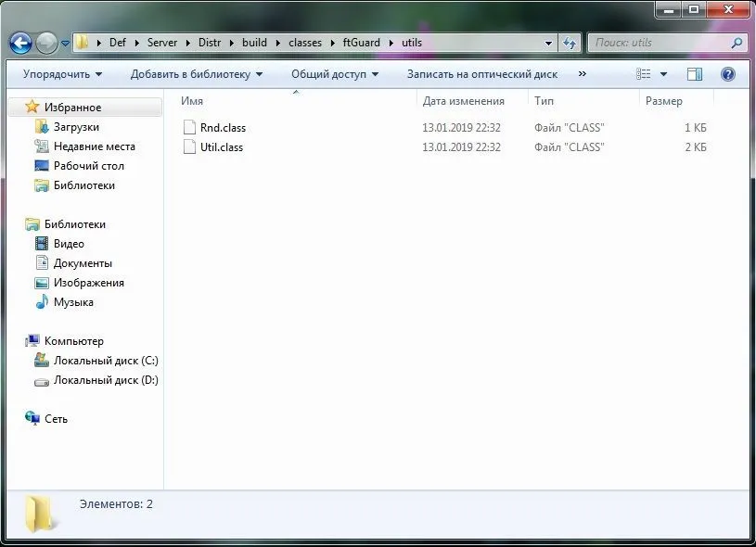The image size is (756, 547).
Task: Open the Упорядочить menu
Action: 62,74
